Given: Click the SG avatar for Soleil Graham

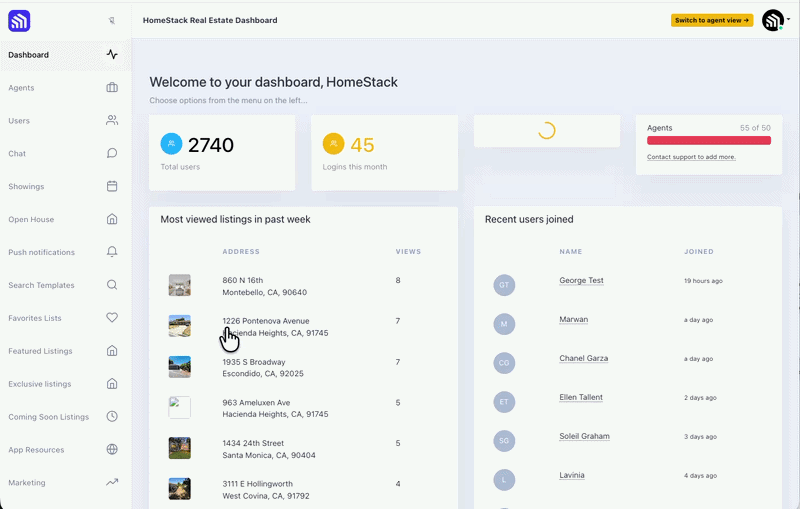Looking at the screenshot, I should pos(504,441).
